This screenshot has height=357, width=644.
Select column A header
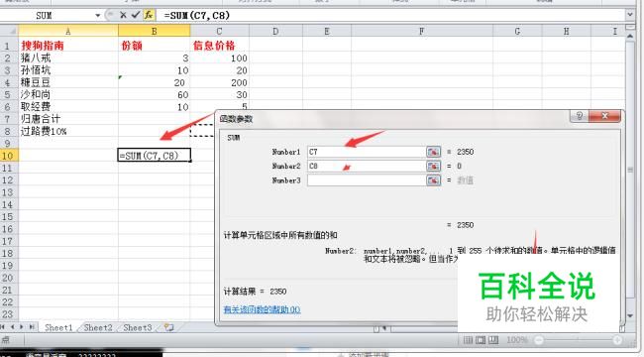click(x=68, y=31)
